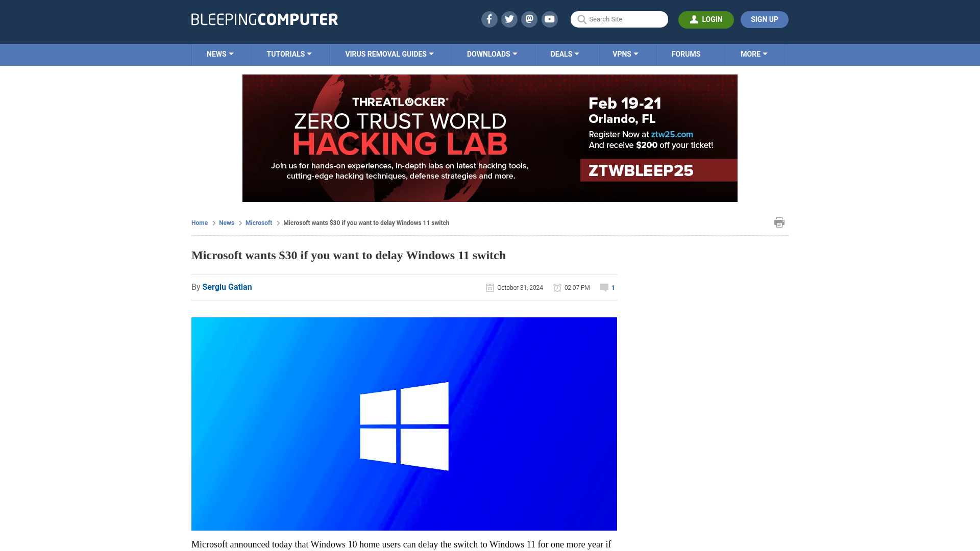The width and height of the screenshot is (980, 551).
Task: Click the calendar date icon near October 31
Action: (x=489, y=287)
